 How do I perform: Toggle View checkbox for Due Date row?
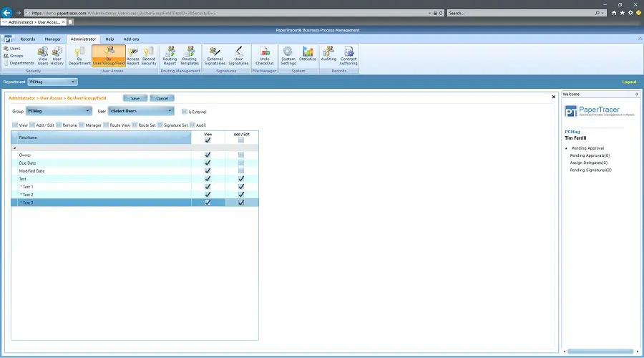click(208, 163)
